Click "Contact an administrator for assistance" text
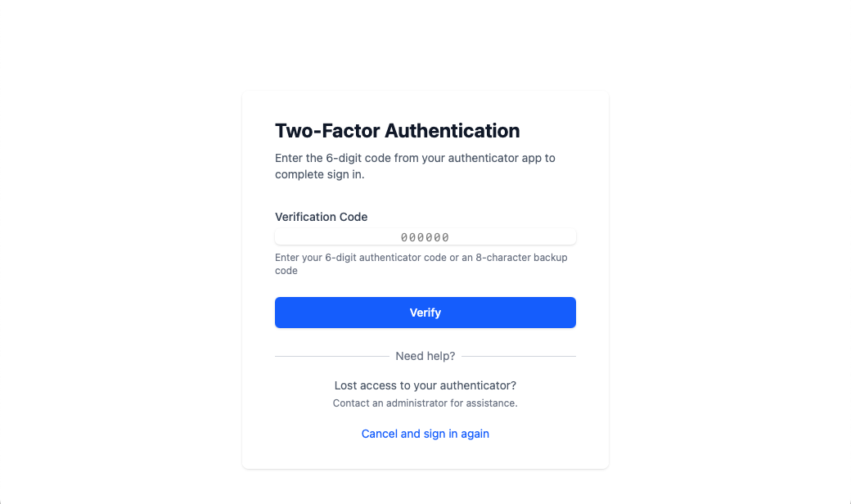The image size is (851, 504). tap(425, 403)
